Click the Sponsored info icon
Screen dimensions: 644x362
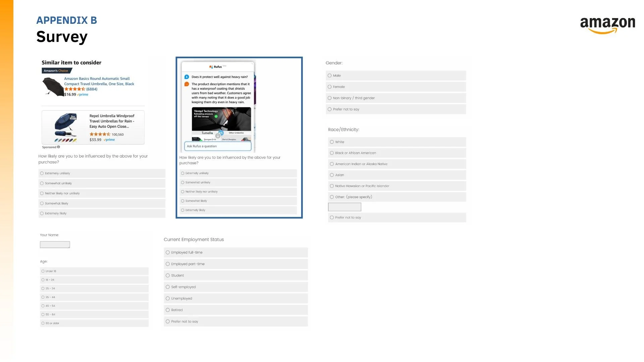coord(58,147)
